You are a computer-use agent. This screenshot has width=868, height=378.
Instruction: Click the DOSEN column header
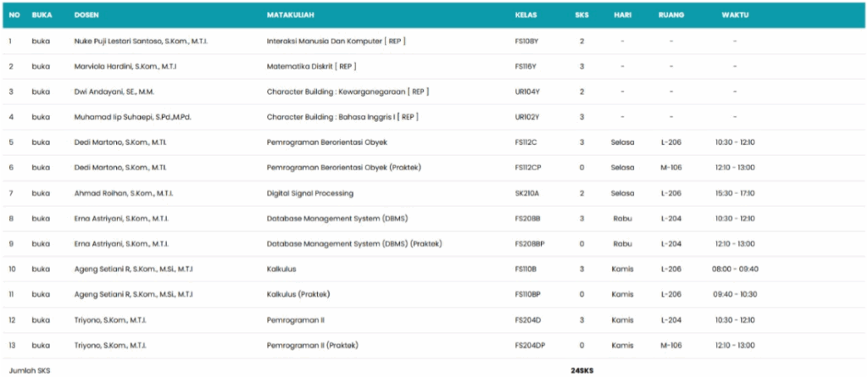86,15
